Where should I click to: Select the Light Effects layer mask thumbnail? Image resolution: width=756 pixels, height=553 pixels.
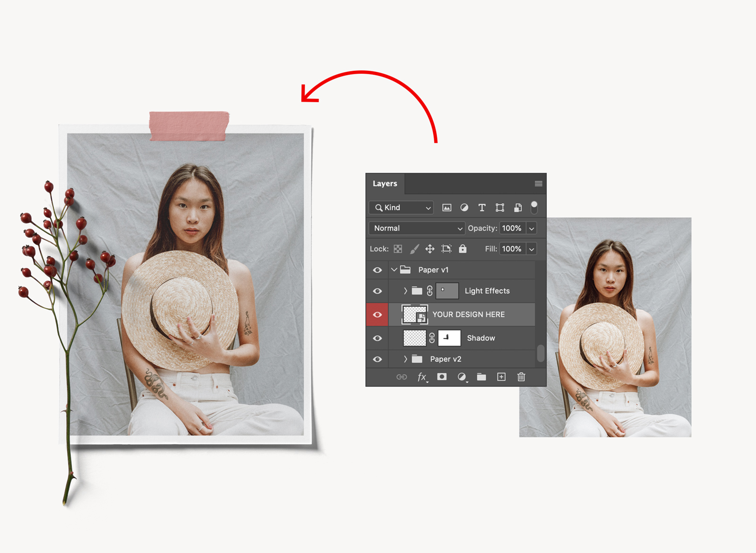[447, 291]
